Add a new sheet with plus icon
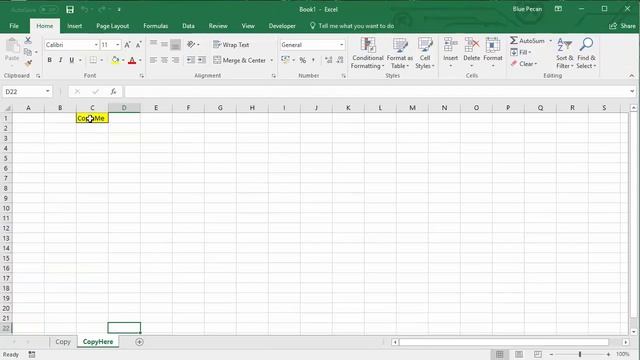Screen dimensions: 640x360 pos(139,342)
